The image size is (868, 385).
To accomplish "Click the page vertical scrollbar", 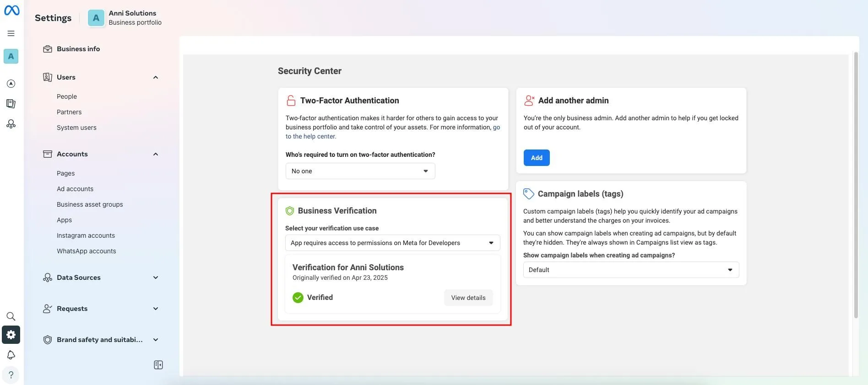I will 856,185.
